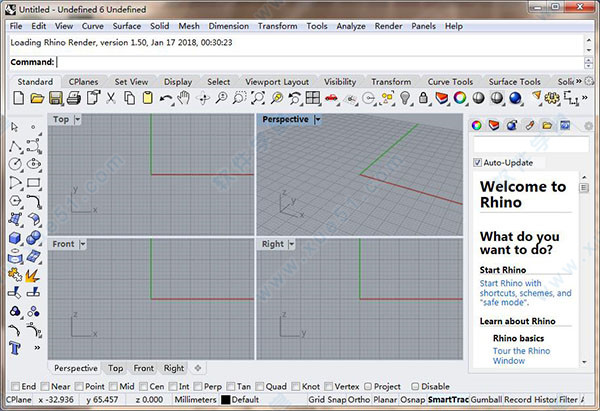Select the Polyline tool
The image size is (600, 411).
[x=15, y=146]
